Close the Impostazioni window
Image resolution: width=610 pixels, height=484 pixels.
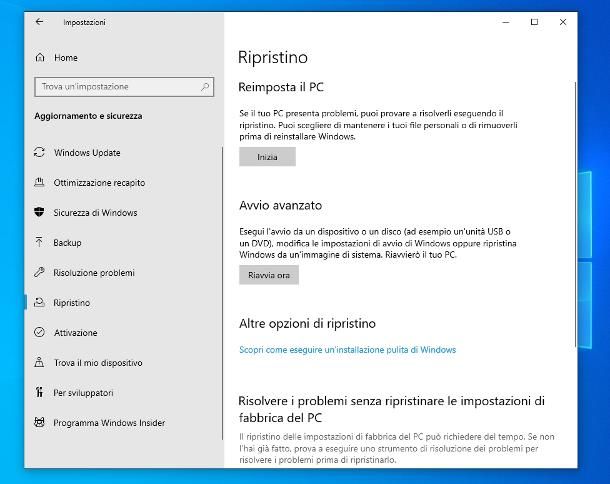563,22
